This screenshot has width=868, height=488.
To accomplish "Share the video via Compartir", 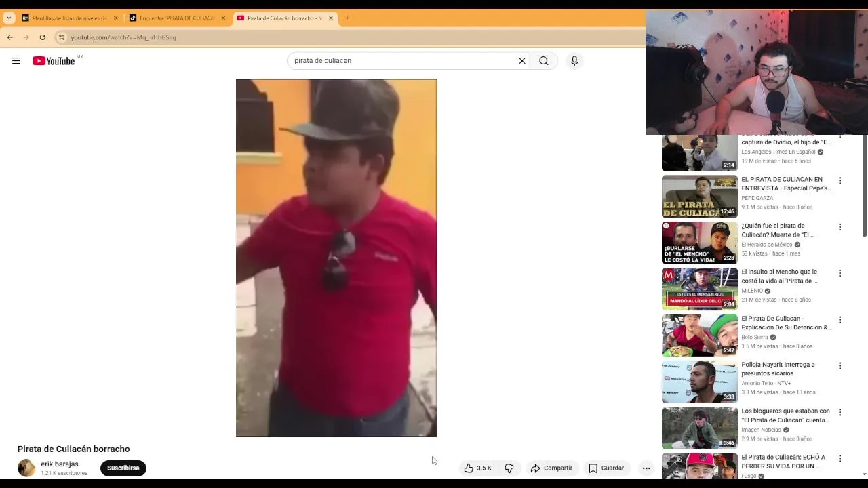I will coord(552,468).
